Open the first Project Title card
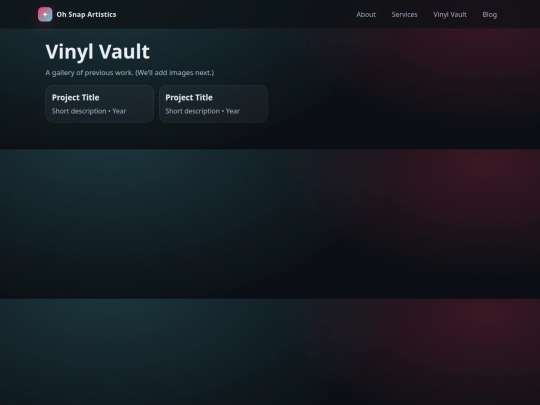 (100, 104)
